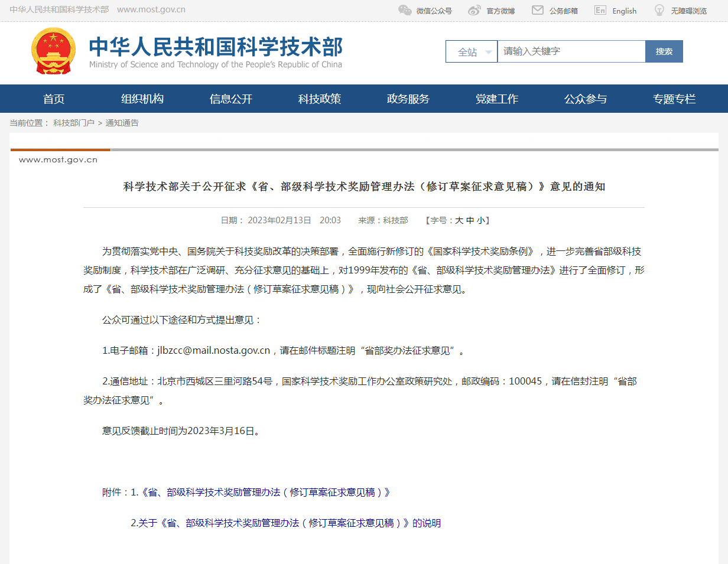Navigate to 政务服务 section

click(x=408, y=99)
